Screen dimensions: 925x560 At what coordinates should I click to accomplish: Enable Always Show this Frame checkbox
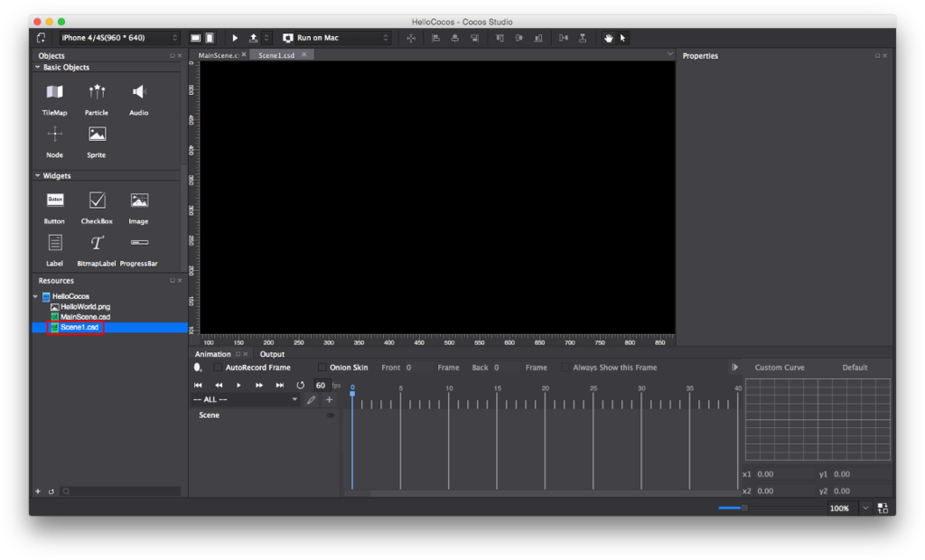tap(565, 368)
